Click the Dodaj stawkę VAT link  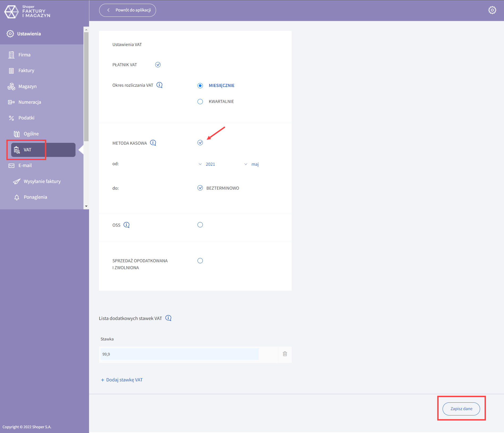click(122, 380)
